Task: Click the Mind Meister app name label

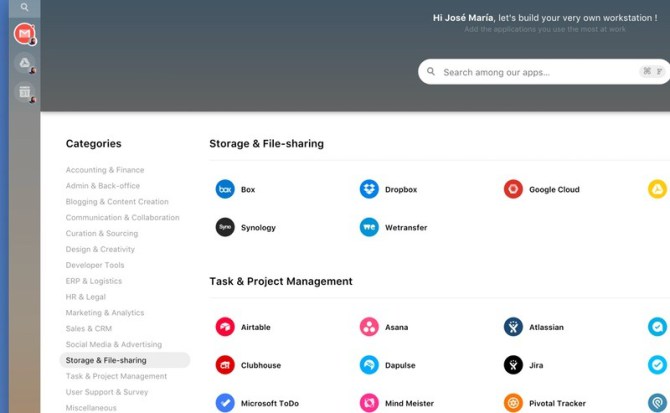Action: pos(409,403)
